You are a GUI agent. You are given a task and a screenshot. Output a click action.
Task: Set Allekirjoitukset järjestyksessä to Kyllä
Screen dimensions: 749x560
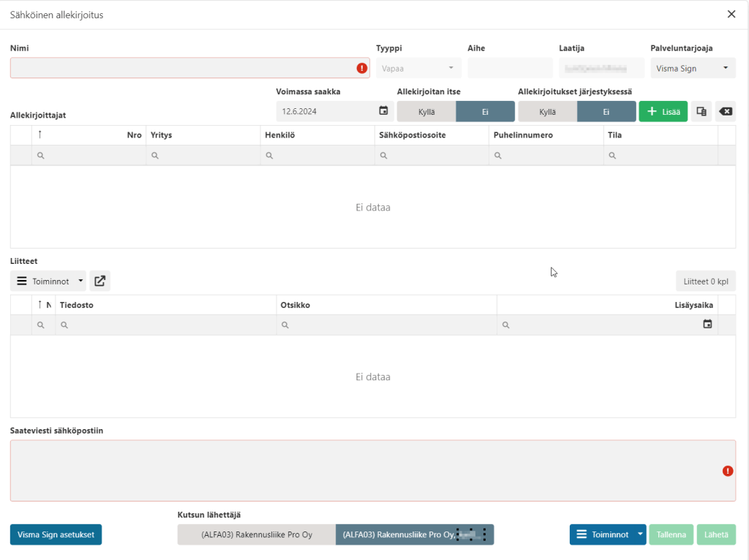pos(547,112)
